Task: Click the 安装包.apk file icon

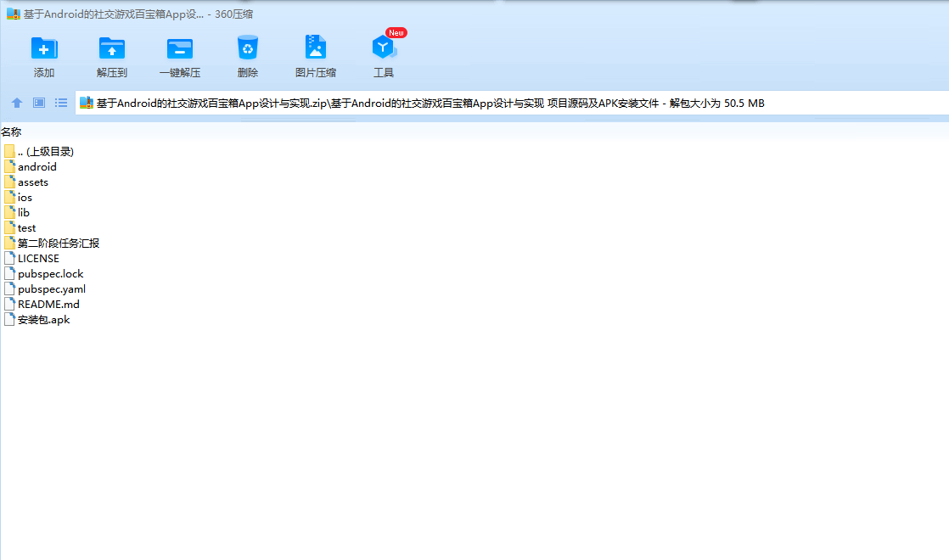Action: click(9, 319)
